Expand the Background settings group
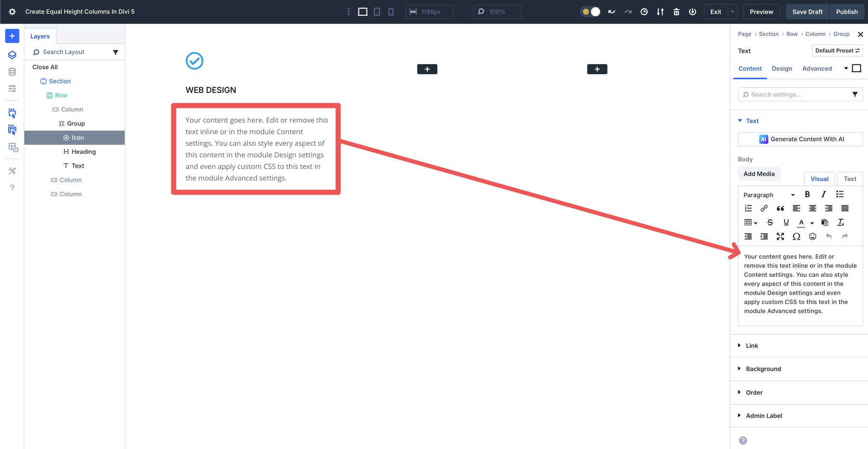The image size is (868, 449). (x=759, y=369)
